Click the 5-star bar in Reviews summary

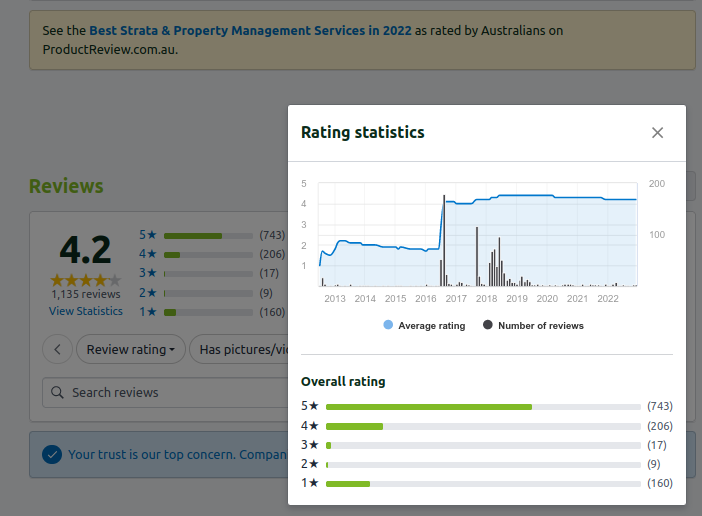click(x=208, y=236)
